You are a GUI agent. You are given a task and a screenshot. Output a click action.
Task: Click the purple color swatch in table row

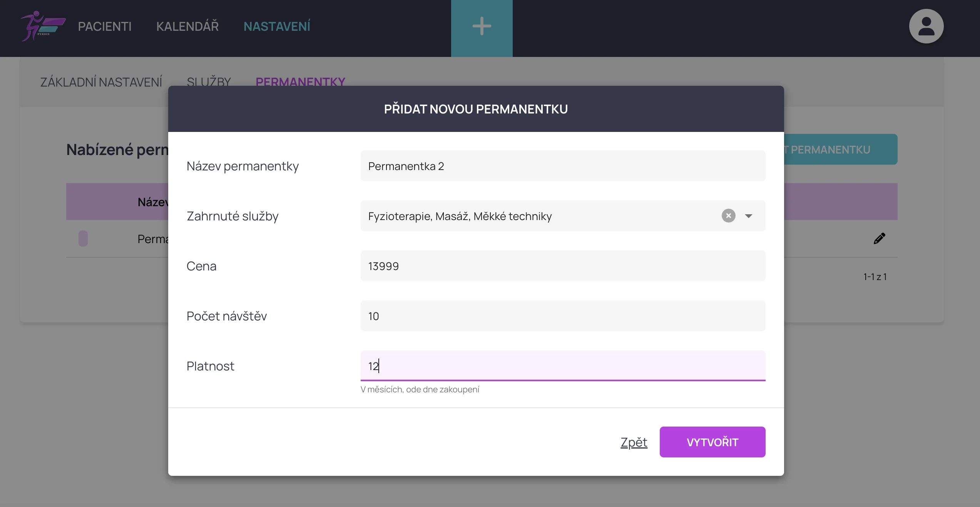point(83,238)
